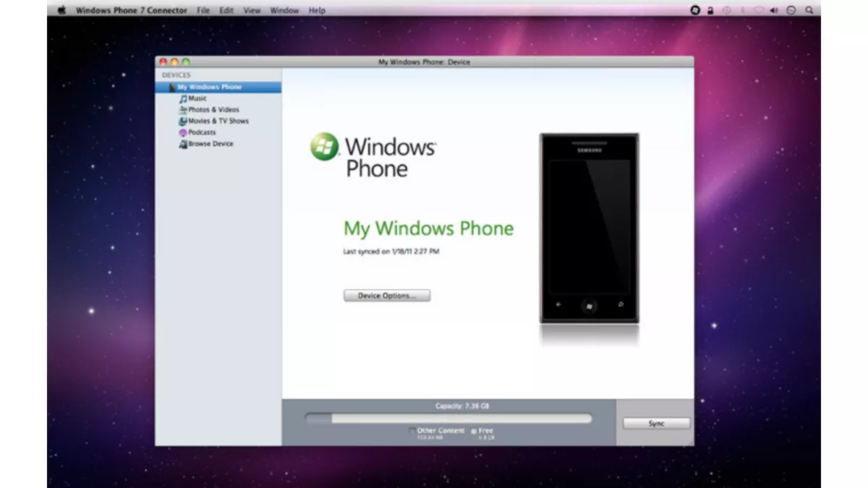Open the Windows Phone 7 Connector menu

tap(131, 10)
